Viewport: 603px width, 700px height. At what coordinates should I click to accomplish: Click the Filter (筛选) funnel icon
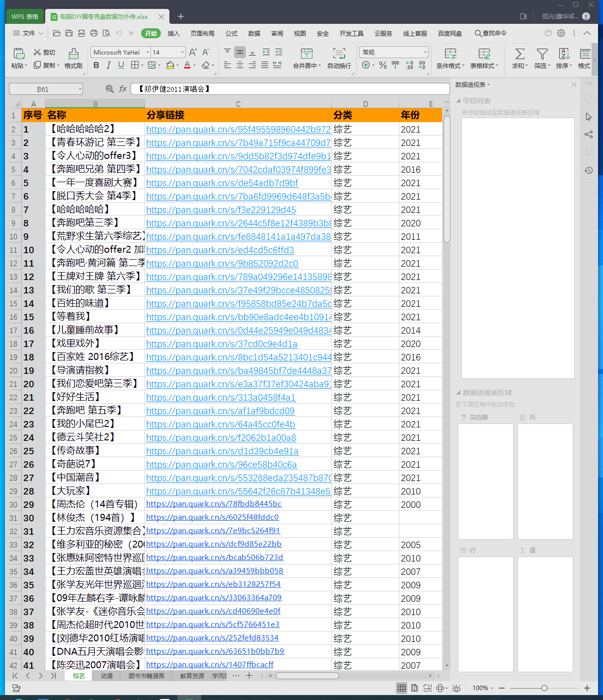[x=542, y=54]
